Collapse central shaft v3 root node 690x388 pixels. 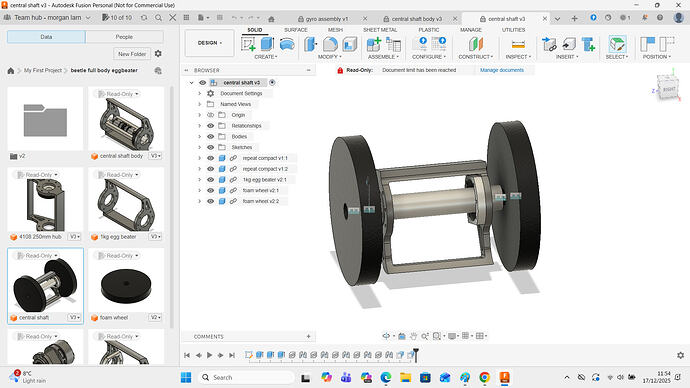(191, 82)
